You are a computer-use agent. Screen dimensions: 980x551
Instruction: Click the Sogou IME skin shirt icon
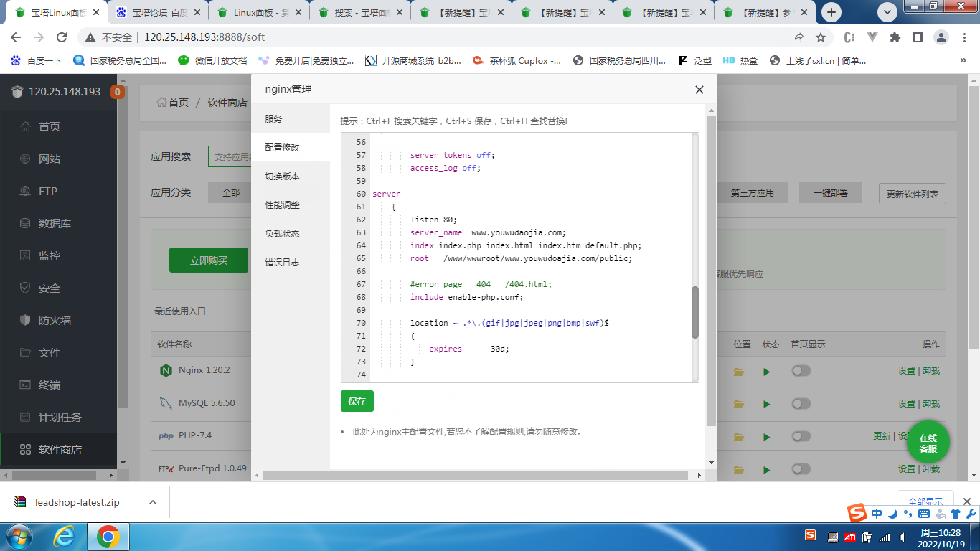tap(956, 514)
